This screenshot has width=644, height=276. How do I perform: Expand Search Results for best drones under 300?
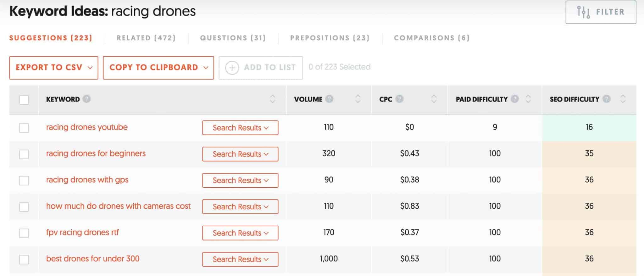(x=240, y=259)
